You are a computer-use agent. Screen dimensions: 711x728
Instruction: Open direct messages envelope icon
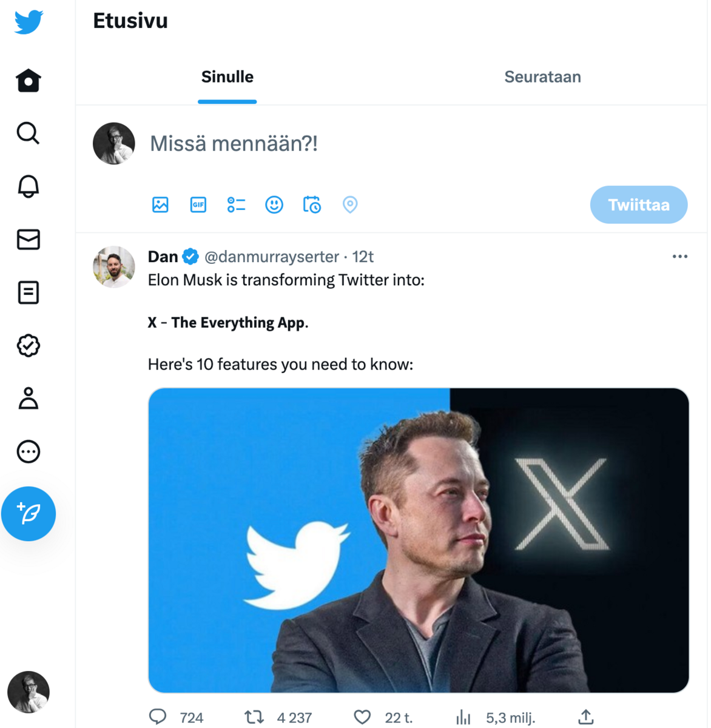point(28,240)
